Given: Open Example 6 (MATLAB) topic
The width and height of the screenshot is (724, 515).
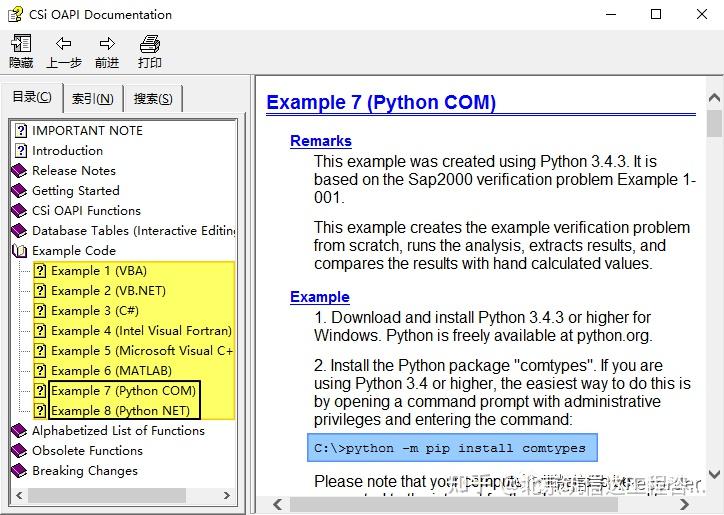Looking at the screenshot, I should coord(111,370).
